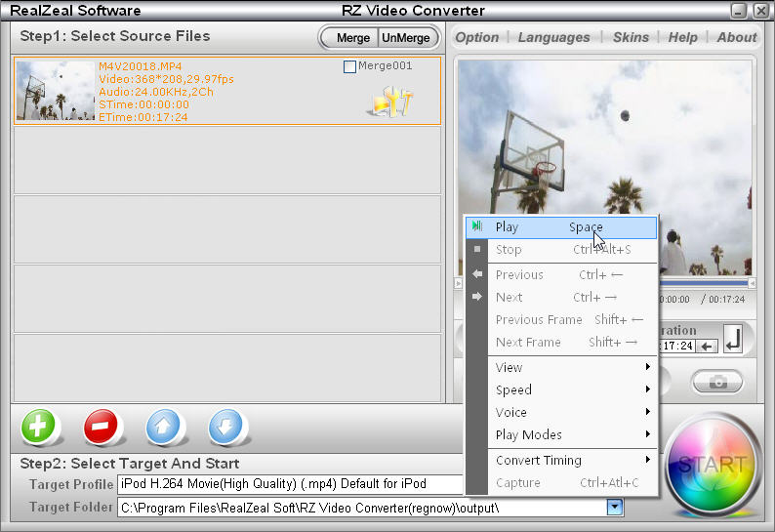Toggle the UnMerge button
Viewport: 775px width, 532px height.
[404, 37]
